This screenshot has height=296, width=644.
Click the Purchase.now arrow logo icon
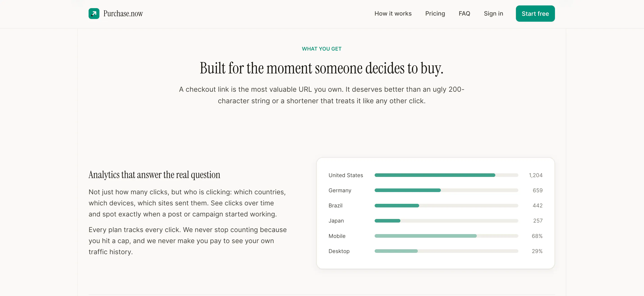(x=94, y=14)
